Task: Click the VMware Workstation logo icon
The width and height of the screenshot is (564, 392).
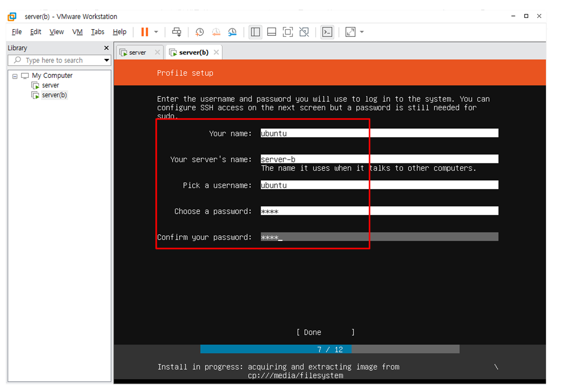Action: coord(12,16)
